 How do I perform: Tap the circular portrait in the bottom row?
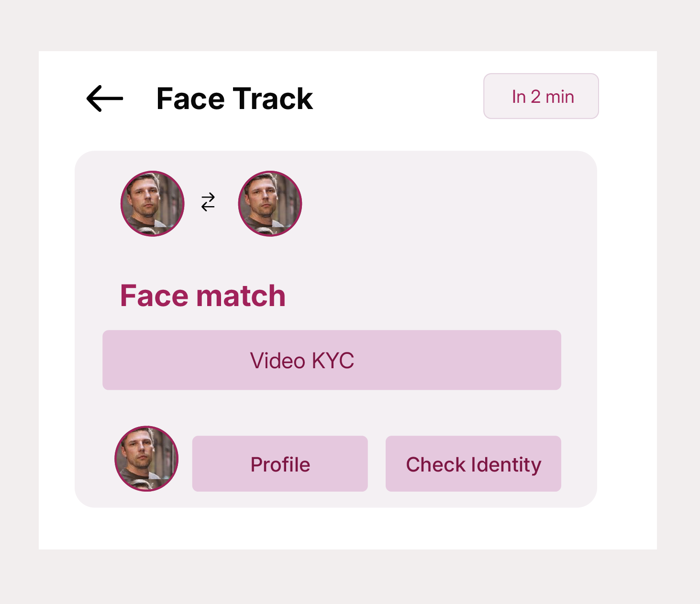[x=146, y=459]
